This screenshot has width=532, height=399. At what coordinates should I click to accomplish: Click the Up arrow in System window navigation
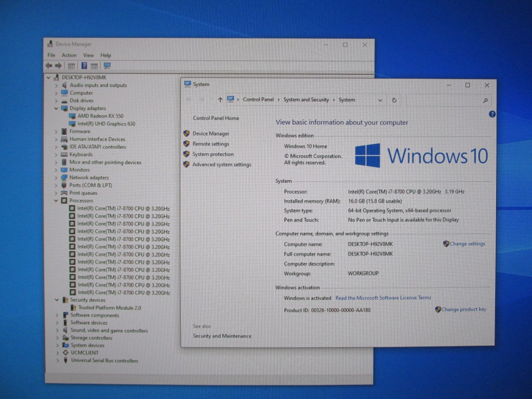click(x=220, y=100)
